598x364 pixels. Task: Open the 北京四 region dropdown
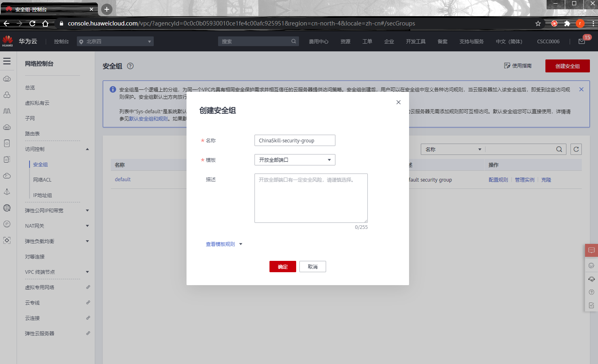point(115,41)
